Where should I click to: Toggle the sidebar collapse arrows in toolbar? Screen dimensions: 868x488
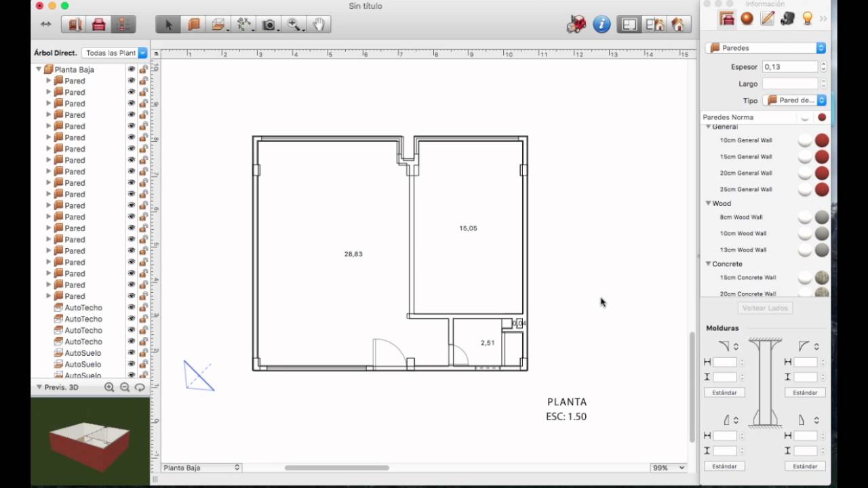45,24
